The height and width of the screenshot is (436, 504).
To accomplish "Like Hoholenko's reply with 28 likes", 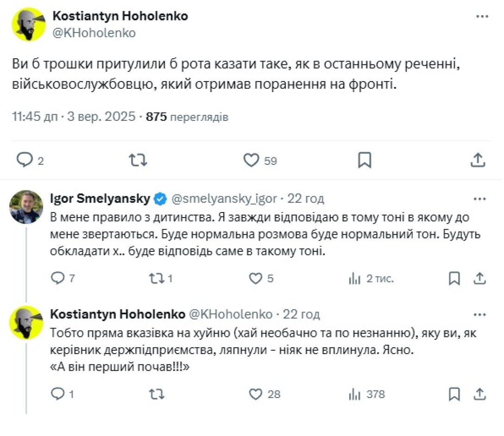I will point(256,394).
